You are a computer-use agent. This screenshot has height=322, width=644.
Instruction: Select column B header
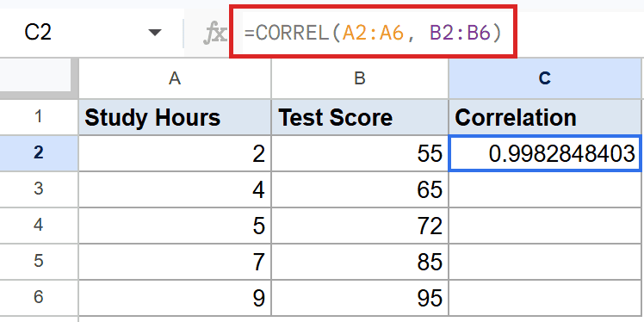pos(360,78)
